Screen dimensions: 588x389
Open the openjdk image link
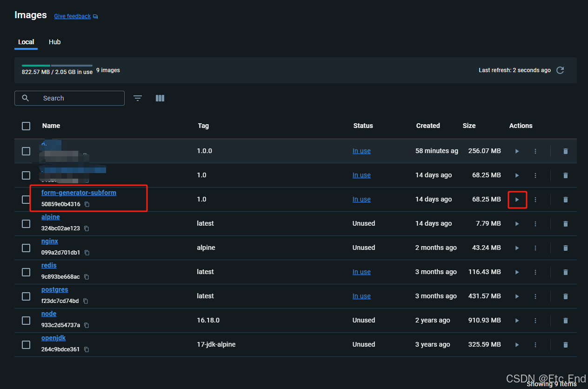click(x=53, y=338)
